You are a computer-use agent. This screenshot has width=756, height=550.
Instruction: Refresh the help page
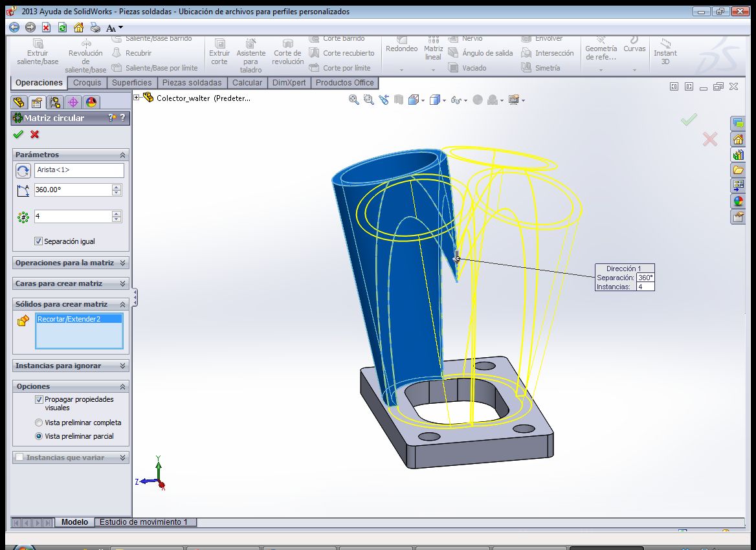pyautogui.click(x=62, y=27)
